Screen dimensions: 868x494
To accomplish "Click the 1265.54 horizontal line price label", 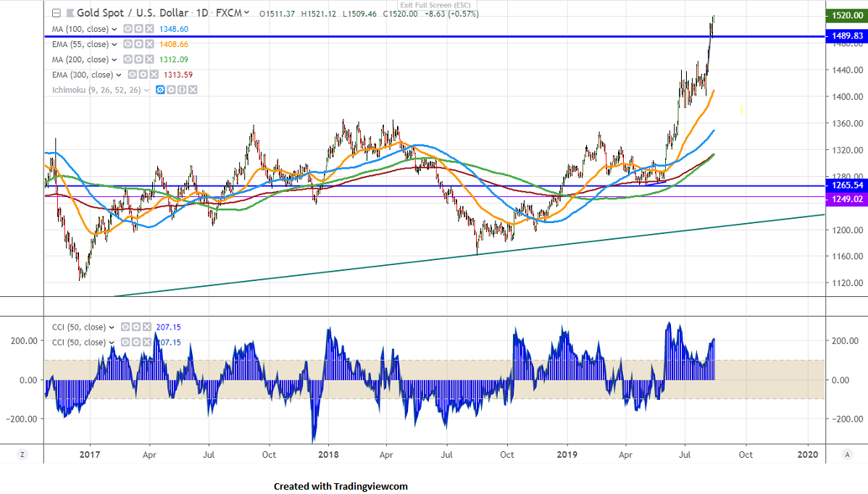I will click(846, 186).
